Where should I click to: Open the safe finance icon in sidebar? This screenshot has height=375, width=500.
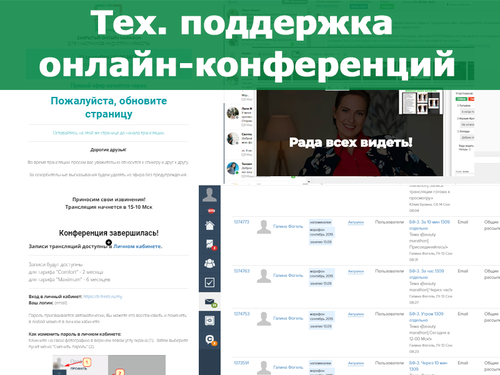click(210, 321)
